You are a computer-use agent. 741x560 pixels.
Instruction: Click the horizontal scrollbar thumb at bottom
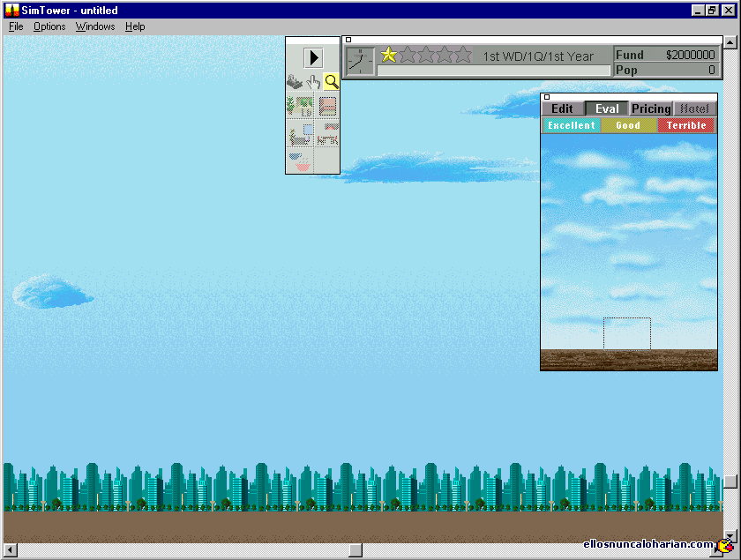pos(355,550)
